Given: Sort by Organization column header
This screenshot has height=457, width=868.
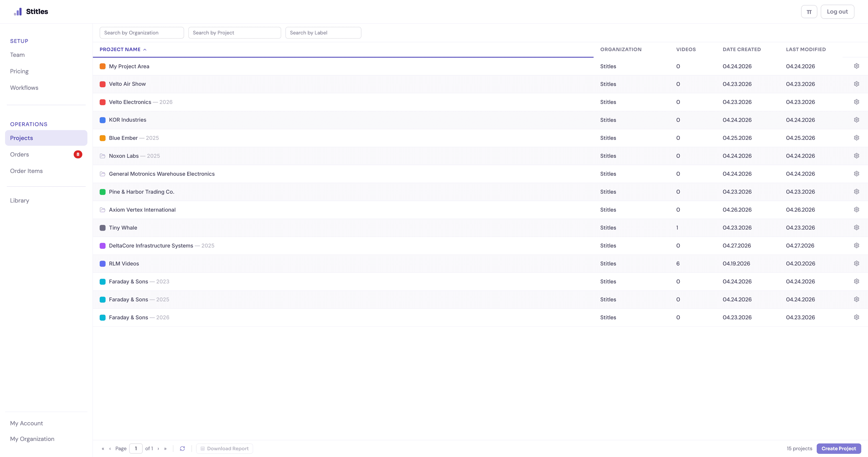Looking at the screenshot, I should pos(621,49).
